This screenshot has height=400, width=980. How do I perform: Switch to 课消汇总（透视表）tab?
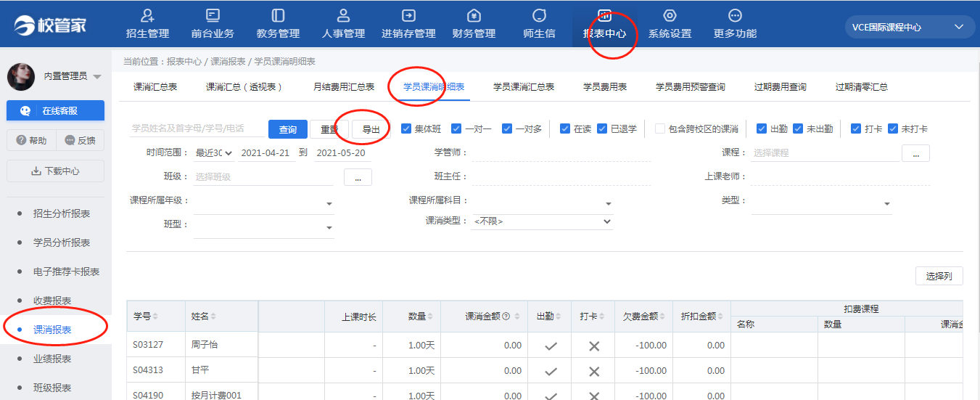[244, 86]
